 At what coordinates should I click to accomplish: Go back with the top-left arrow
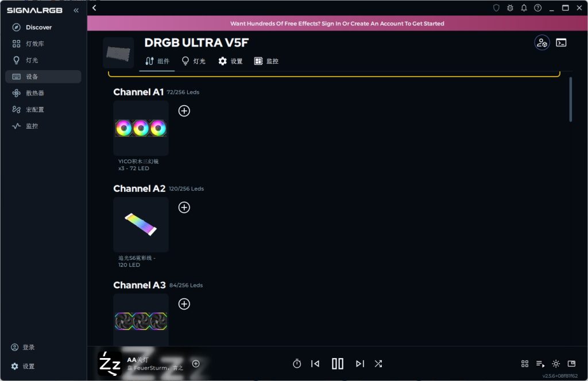(94, 8)
